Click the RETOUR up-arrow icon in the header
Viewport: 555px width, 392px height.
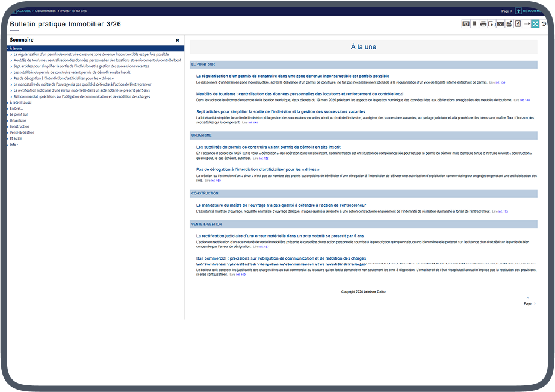pyautogui.click(x=518, y=11)
